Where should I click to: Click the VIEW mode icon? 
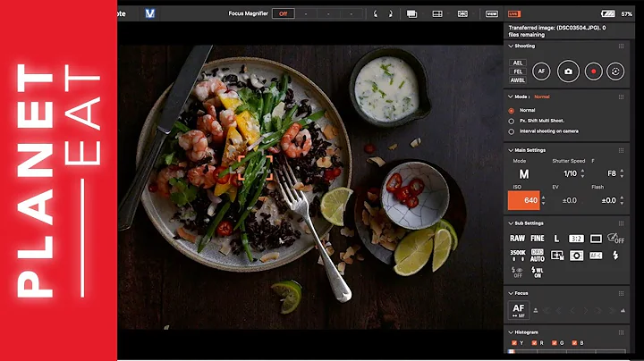click(x=492, y=14)
